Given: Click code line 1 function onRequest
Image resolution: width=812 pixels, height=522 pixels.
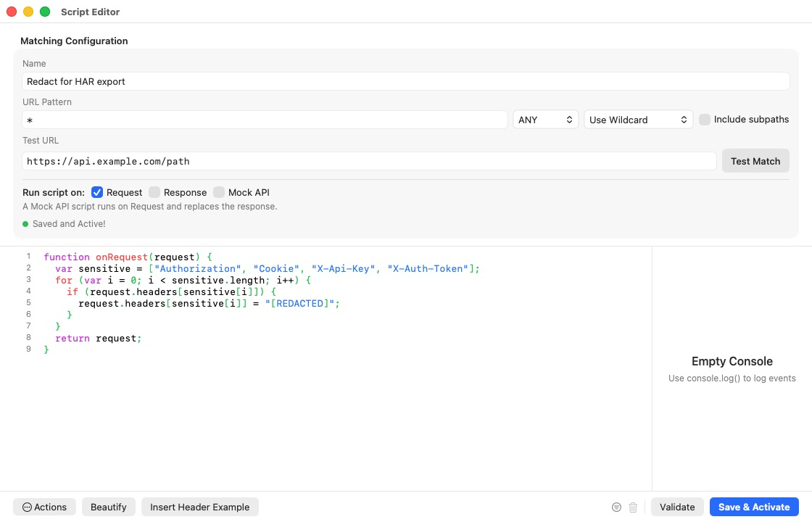Looking at the screenshot, I should [x=128, y=257].
